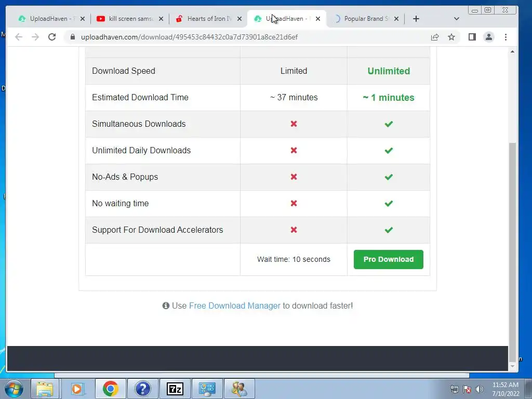Click the scrollbar down arrow
Image resolution: width=532 pixels, height=399 pixels.
(x=512, y=366)
